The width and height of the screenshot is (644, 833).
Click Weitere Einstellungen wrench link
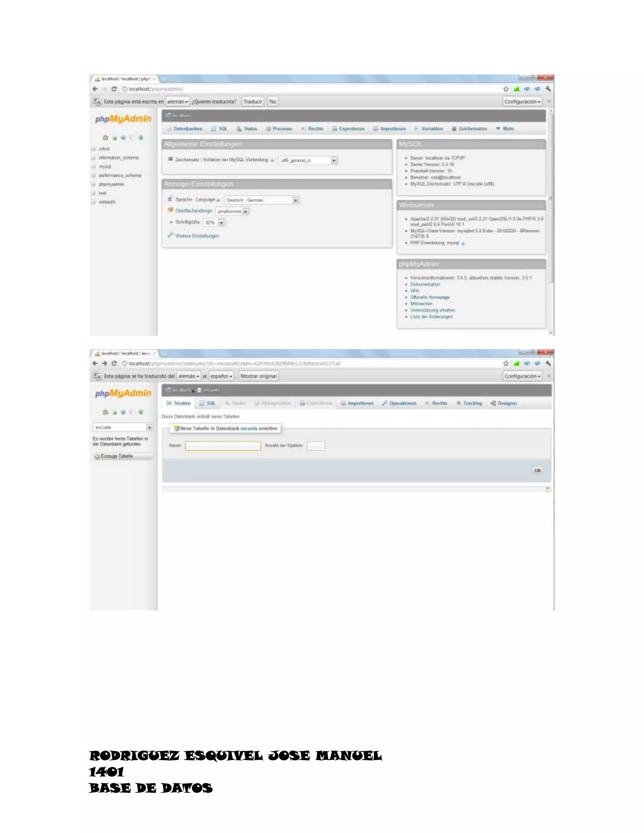170,236
